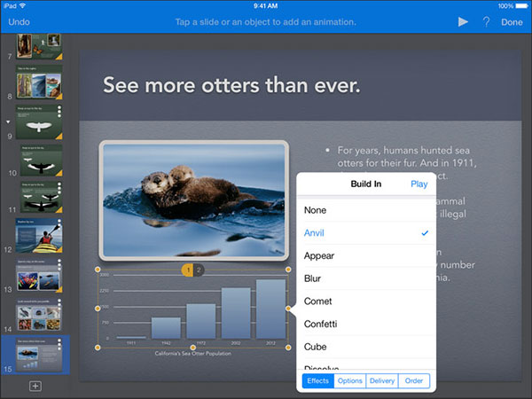
Task: Choose the Blur effect
Action: point(366,278)
